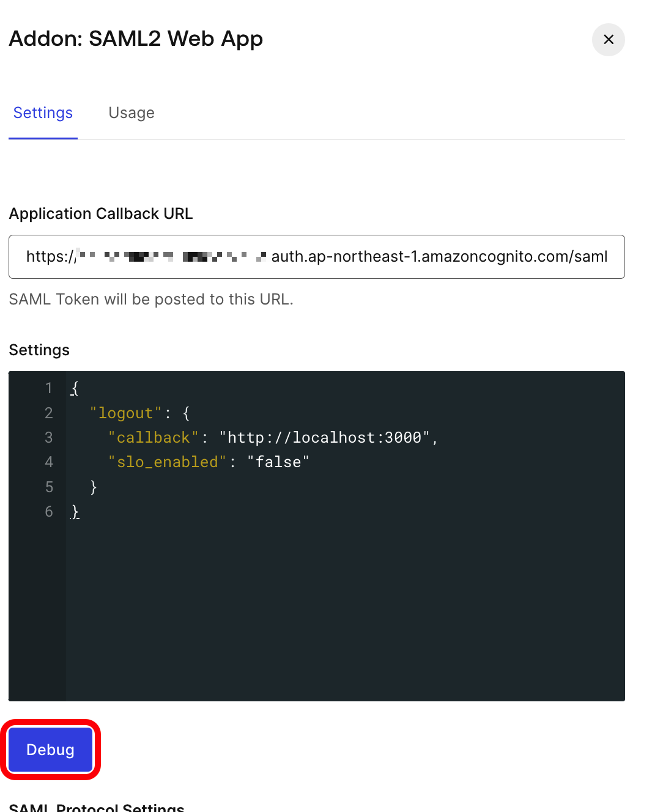The height and width of the screenshot is (812, 652).
Task: Click the "Addon: SAML2 Web App" title
Action: 136,39
